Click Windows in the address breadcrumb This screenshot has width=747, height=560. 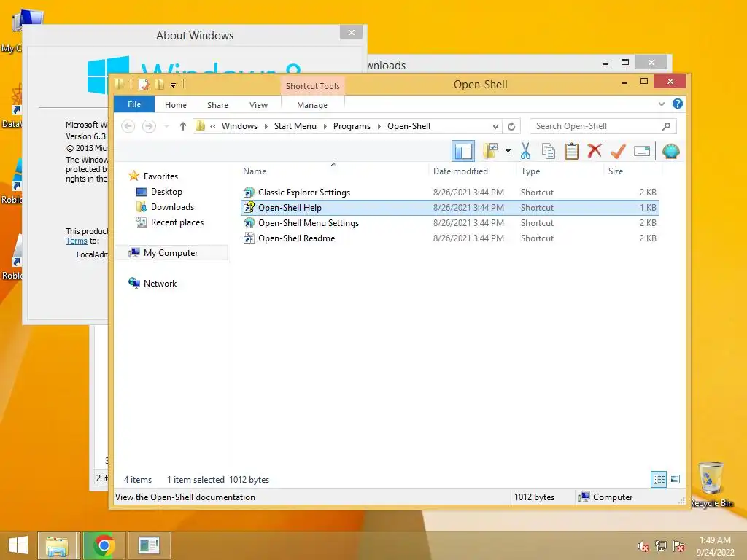coord(239,126)
